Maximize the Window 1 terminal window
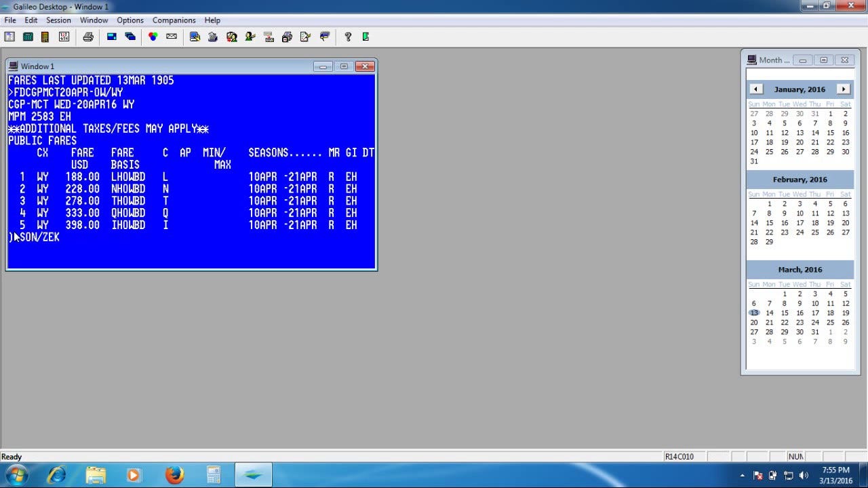This screenshot has width=868, height=488. click(344, 66)
